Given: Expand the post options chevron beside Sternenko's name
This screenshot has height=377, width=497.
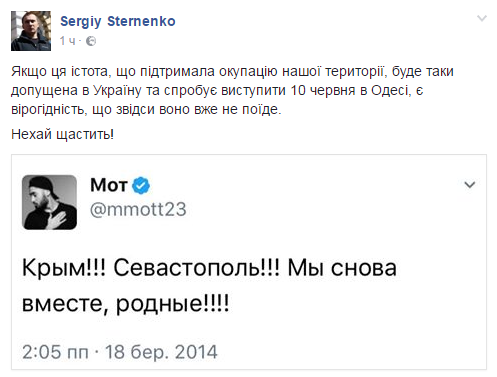Looking at the screenshot, I should 482,18.
